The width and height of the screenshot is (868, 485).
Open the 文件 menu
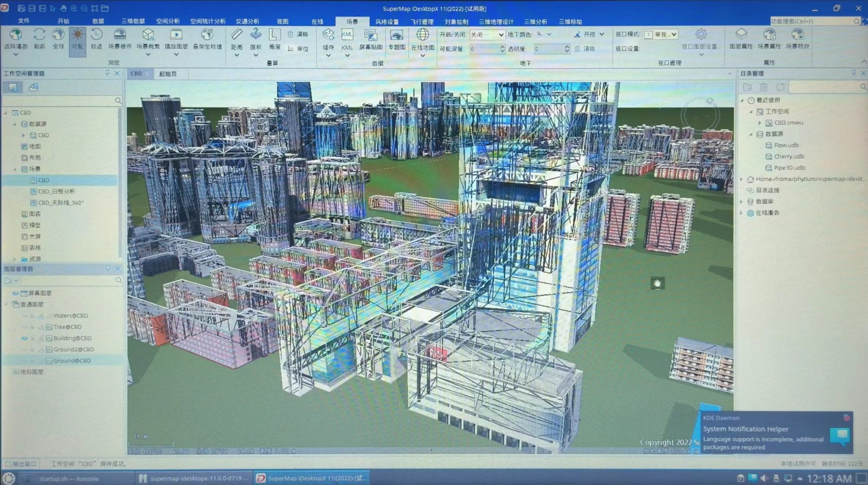click(x=24, y=21)
